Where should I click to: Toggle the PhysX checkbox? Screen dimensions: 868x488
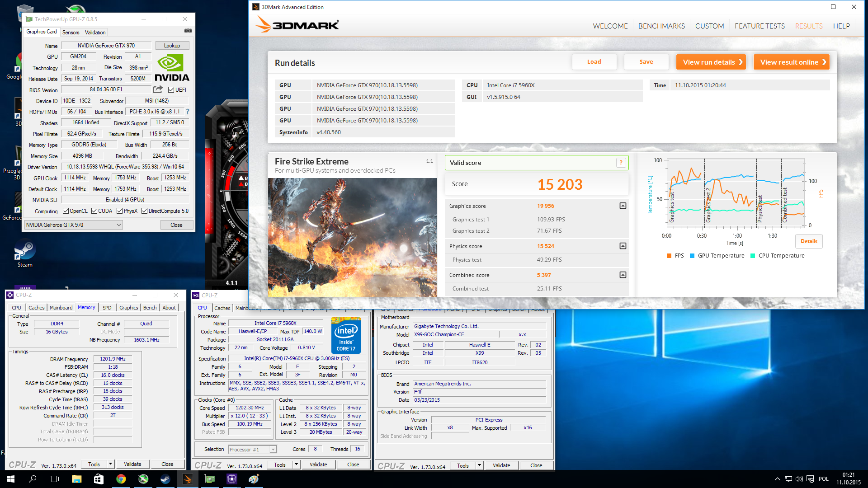(x=119, y=211)
